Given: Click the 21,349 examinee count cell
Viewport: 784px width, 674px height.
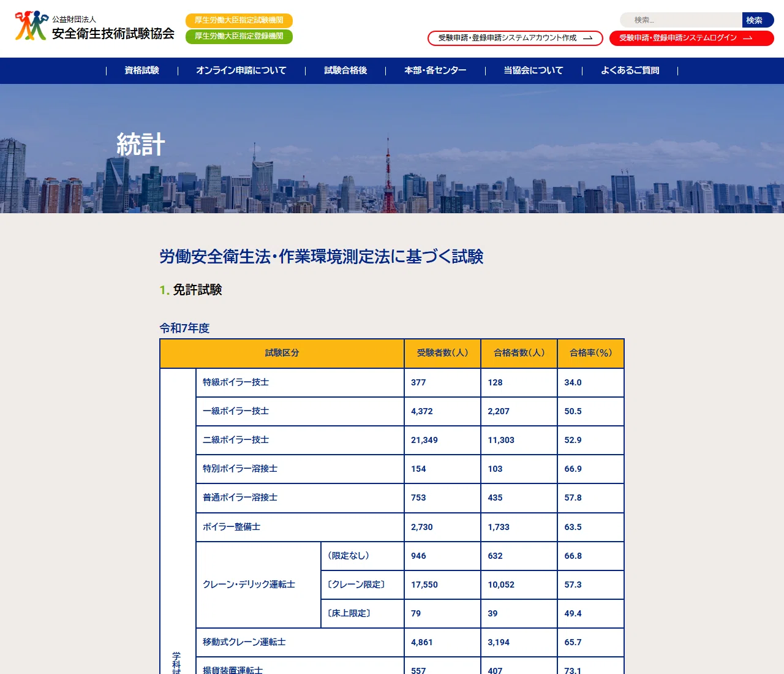Looking at the screenshot, I should (442, 440).
